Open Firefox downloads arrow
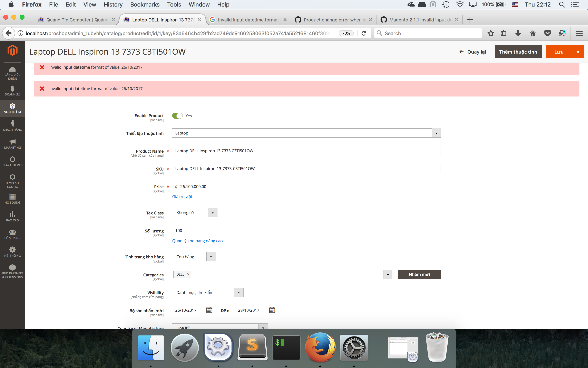This screenshot has height=368, width=588. coord(518,33)
